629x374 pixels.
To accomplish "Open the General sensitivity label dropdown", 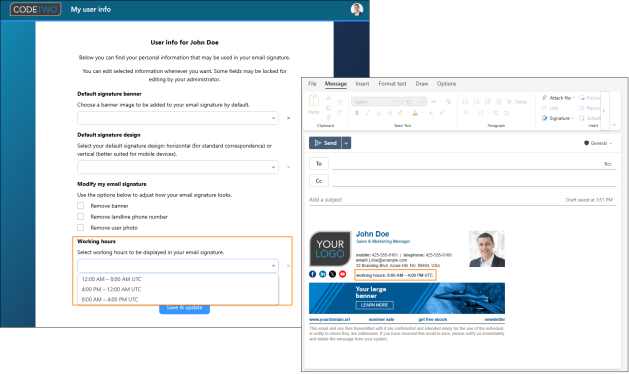I will pyautogui.click(x=598, y=143).
